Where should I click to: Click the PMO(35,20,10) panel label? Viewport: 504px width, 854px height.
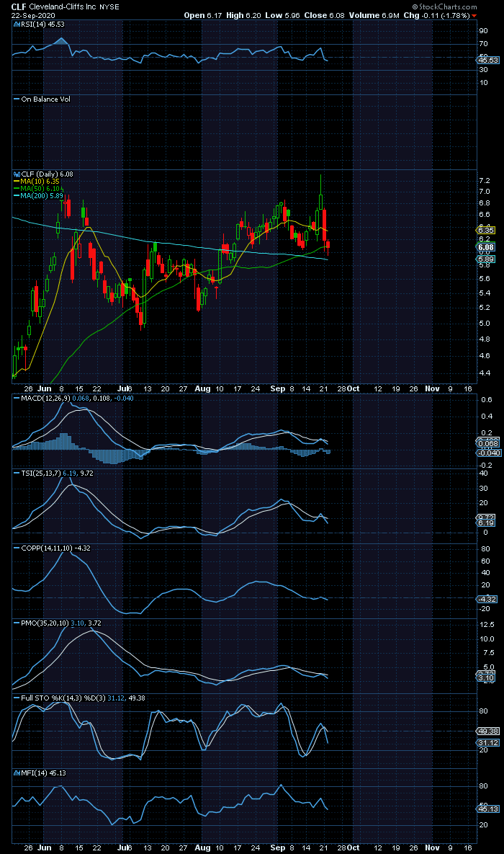coord(45,623)
